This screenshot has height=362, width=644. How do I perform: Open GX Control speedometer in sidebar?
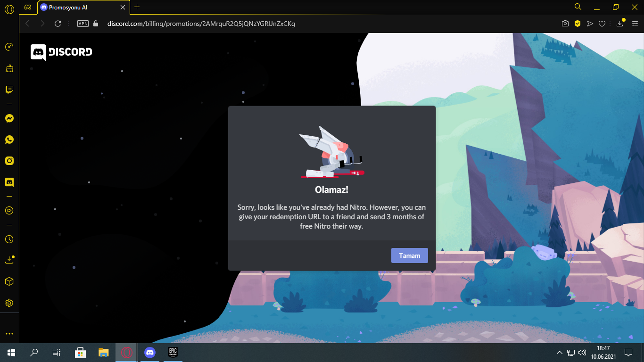[9, 47]
